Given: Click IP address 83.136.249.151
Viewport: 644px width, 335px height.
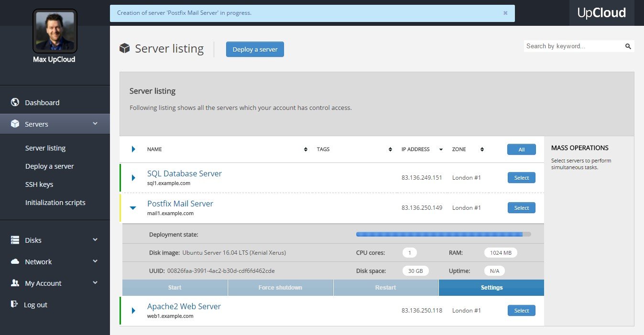Looking at the screenshot, I should coord(422,178).
